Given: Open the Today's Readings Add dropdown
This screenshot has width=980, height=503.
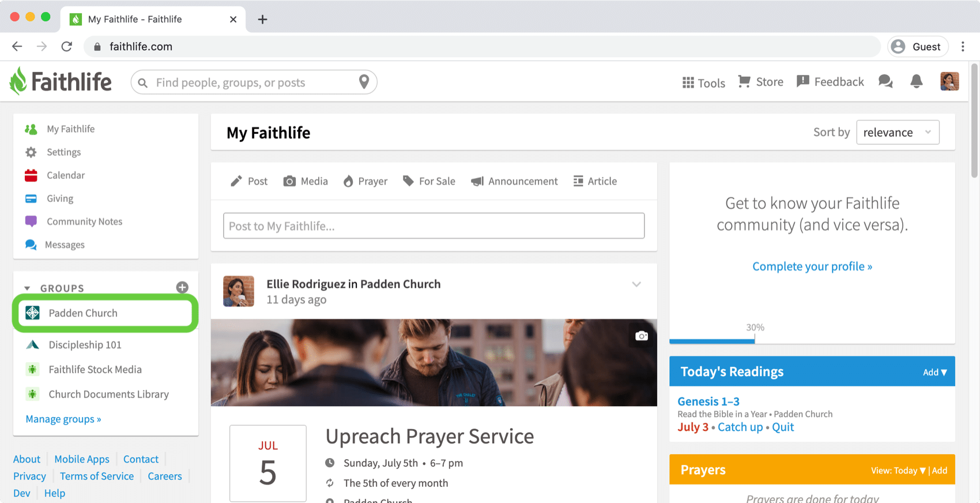Looking at the screenshot, I should (x=934, y=372).
